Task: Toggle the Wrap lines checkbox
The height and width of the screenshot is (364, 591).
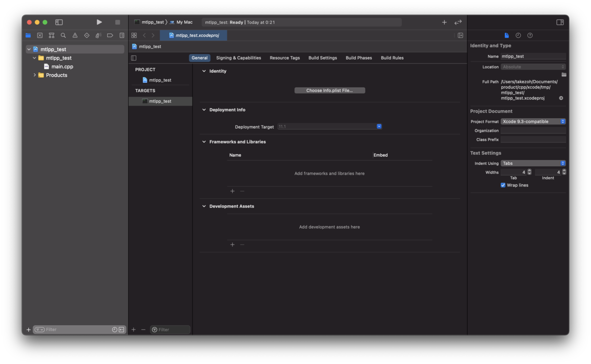Action: [x=503, y=185]
